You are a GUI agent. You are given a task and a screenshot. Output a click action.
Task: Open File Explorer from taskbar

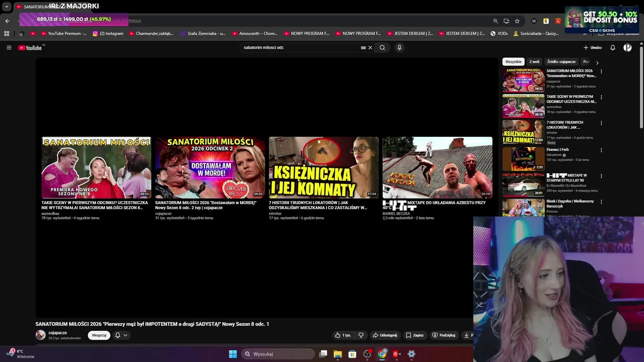click(x=338, y=354)
